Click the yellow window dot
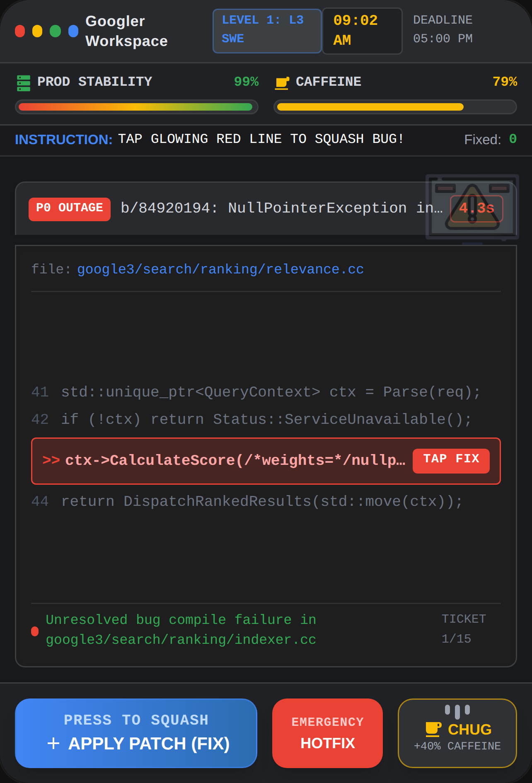The image size is (532, 783). coord(37,31)
